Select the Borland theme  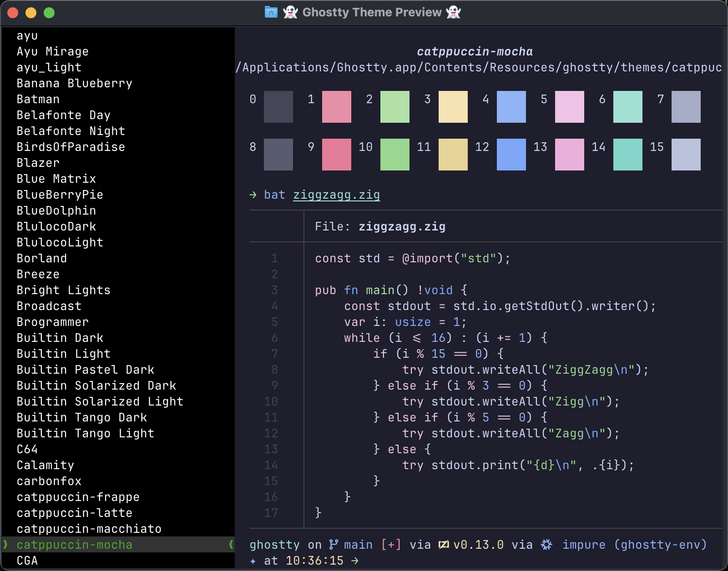(x=42, y=258)
